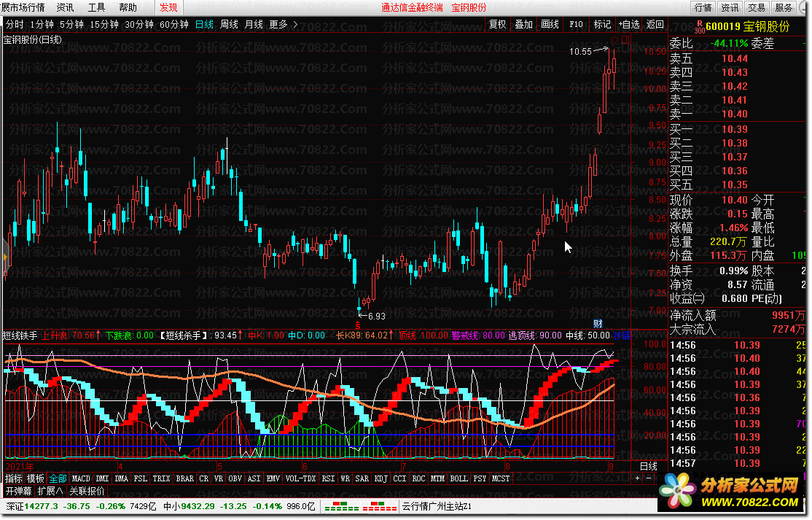Click the 开弹幕 button
Image resolution: width=812 pixels, height=520 pixels.
(19, 491)
